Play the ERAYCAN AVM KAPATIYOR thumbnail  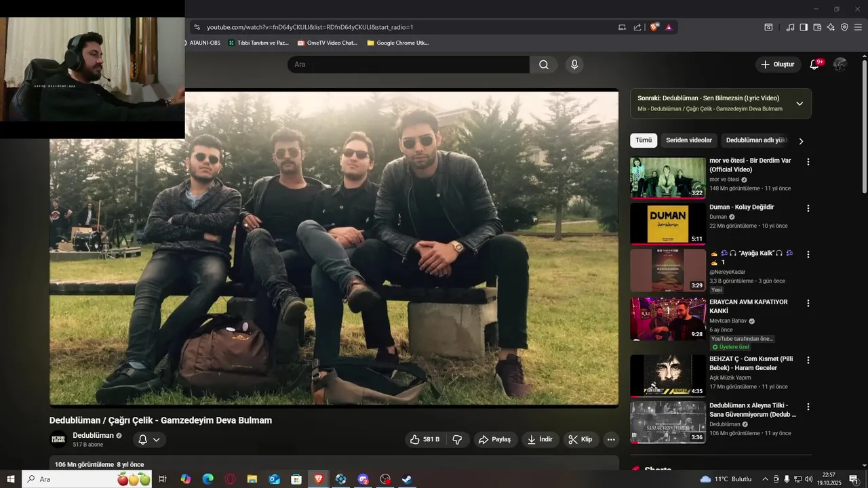(x=668, y=319)
